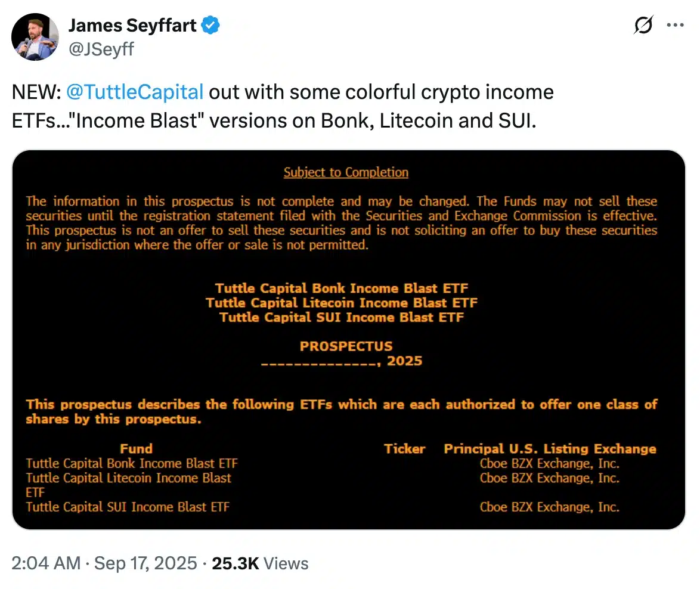The width and height of the screenshot is (700, 589).
Task: Click the blue verified badge
Action: click(211, 25)
